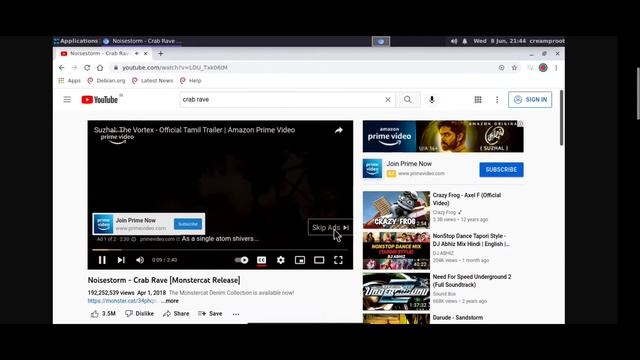Image resolution: width=640 pixels, height=360 pixels.
Task: Open the Darude - Sandstorm video title
Action: (x=458, y=318)
